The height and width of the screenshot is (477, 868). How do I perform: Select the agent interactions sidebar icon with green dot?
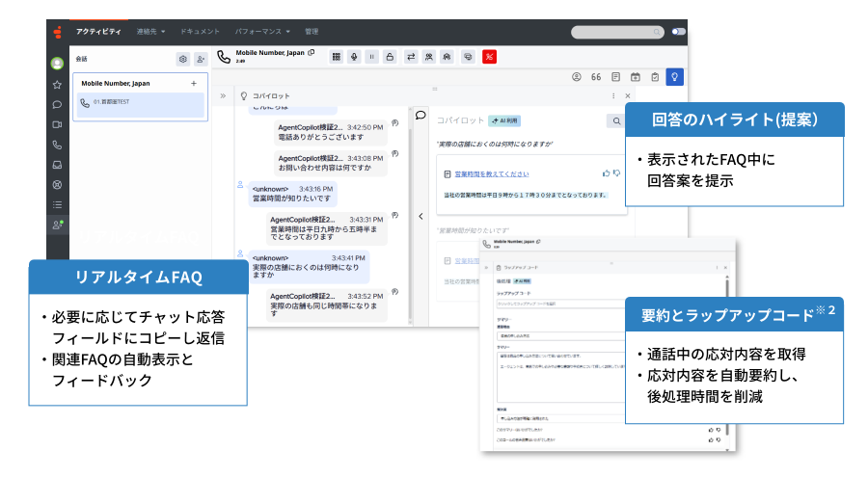[x=58, y=225]
